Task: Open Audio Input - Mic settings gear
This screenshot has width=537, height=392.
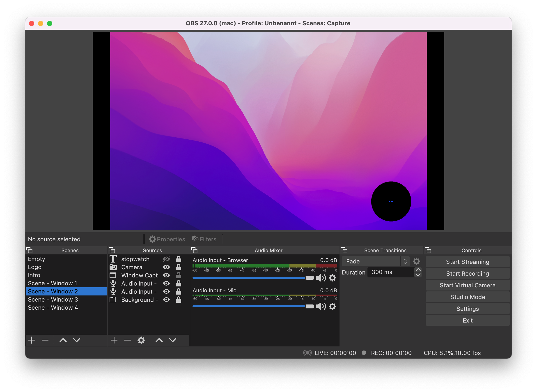Action: [332, 306]
